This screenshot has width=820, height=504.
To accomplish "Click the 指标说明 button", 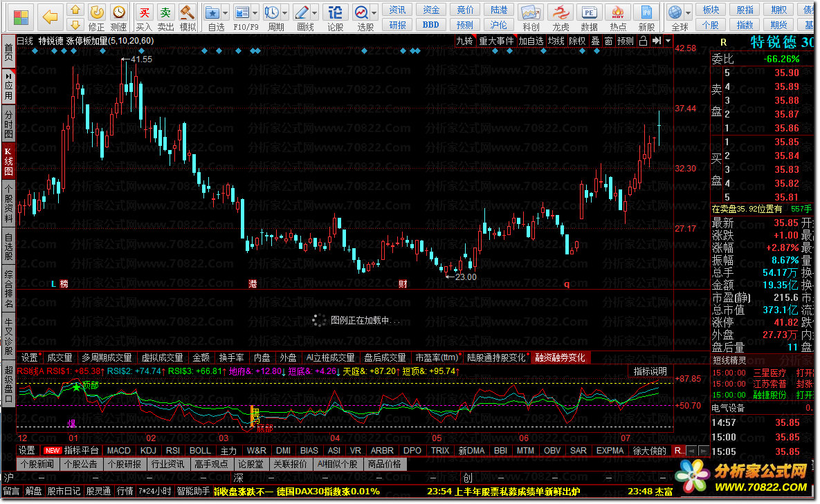I will click(650, 371).
